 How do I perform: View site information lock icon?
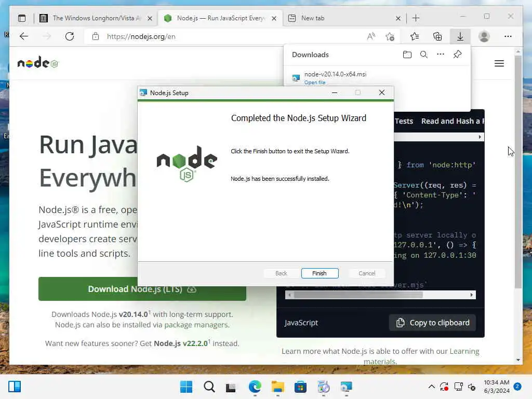click(x=96, y=36)
